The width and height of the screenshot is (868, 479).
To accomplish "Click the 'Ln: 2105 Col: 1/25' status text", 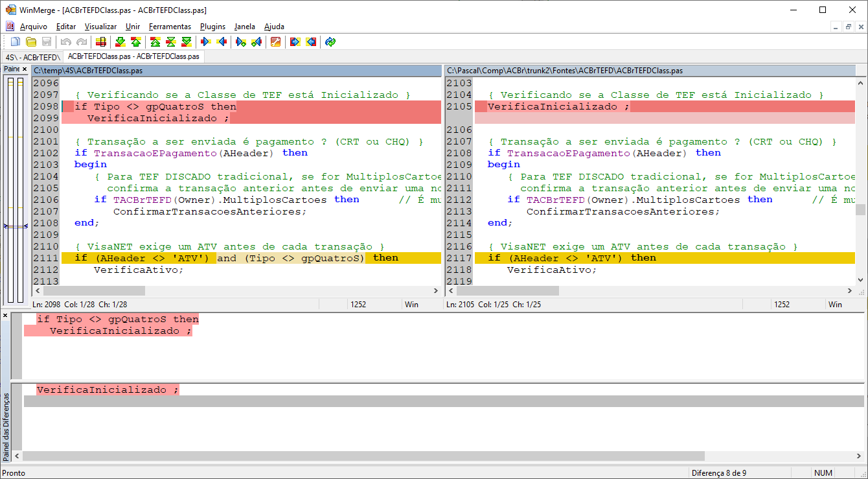I will 494,305.
